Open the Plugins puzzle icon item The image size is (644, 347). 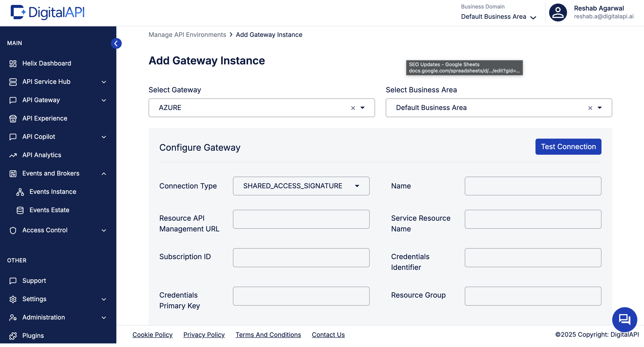click(13, 336)
